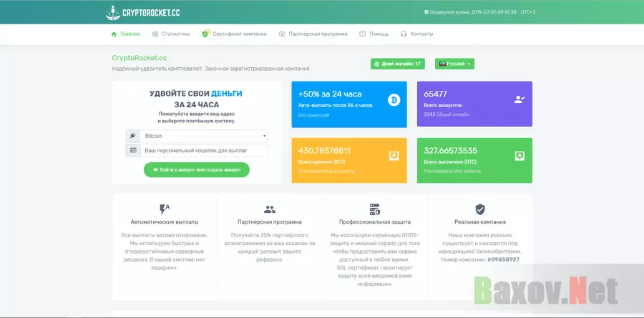
Task: Click the shield check icon above Реальная компания
Action: (480, 209)
